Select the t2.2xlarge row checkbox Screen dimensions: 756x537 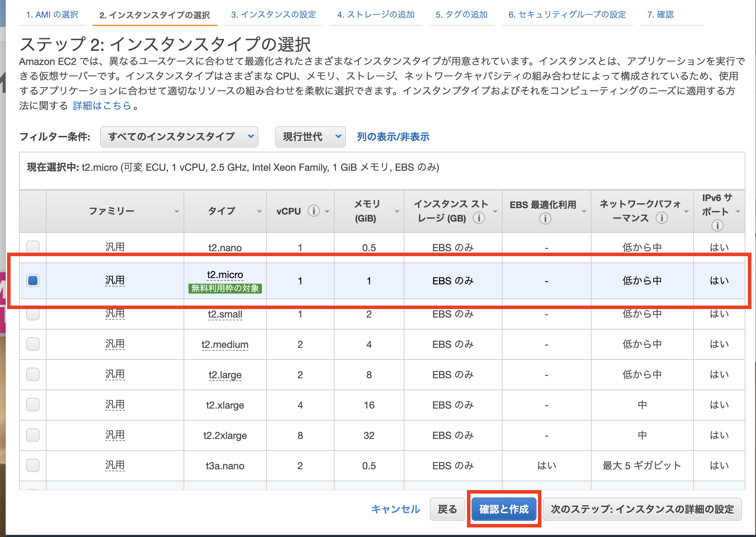[33, 435]
